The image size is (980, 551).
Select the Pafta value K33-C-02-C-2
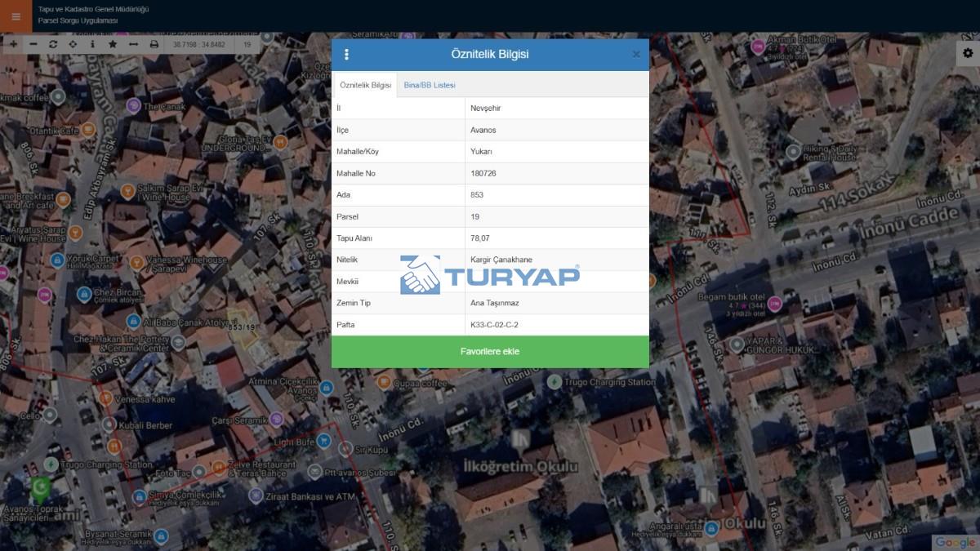click(x=557, y=325)
